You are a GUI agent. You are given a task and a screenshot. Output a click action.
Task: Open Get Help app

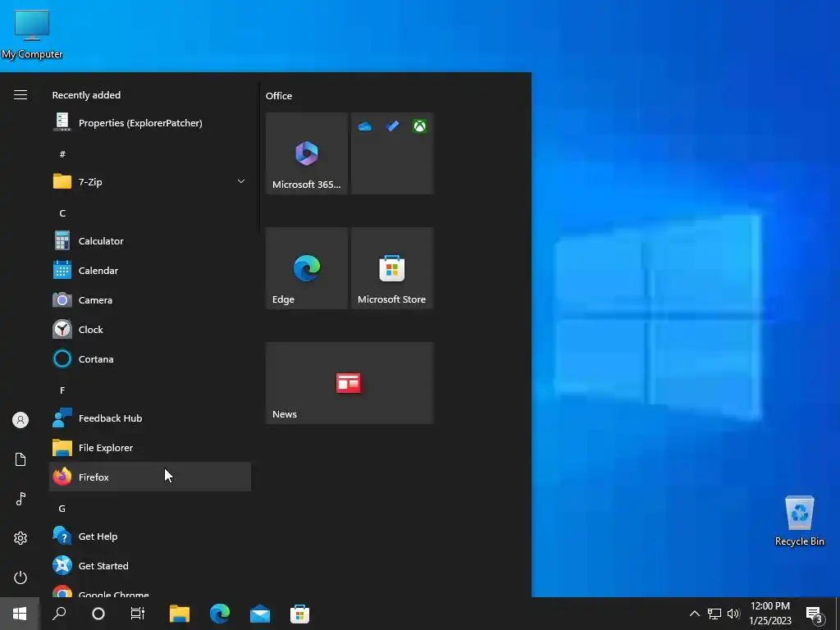(x=150, y=536)
